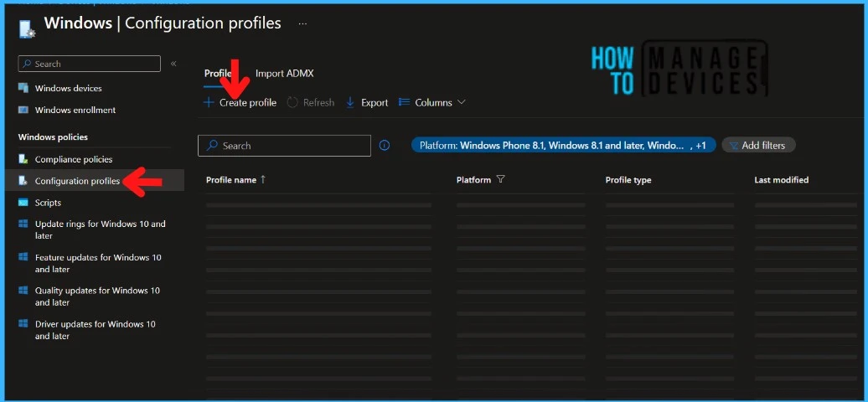This screenshot has width=868, height=402.
Task: Sort by Profile name column header
Action: [x=231, y=179]
